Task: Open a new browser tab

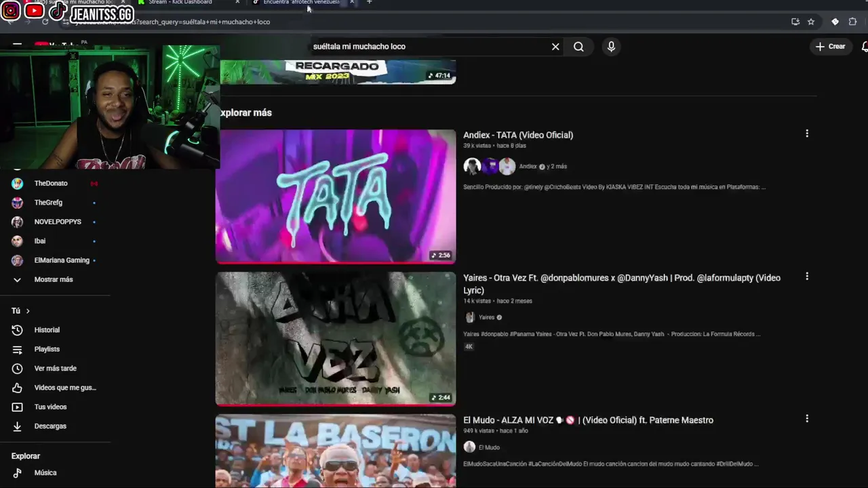Action: point(369,3)
